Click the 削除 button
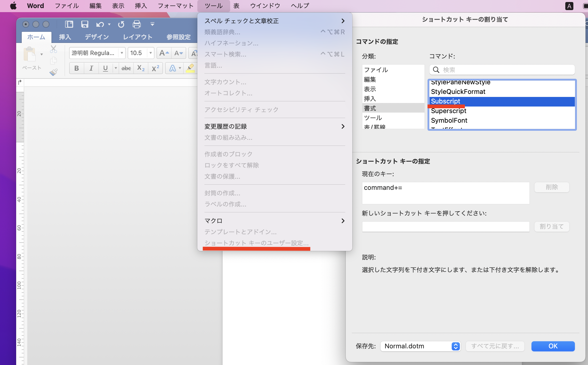588x365 pixels. click(552, 187)
